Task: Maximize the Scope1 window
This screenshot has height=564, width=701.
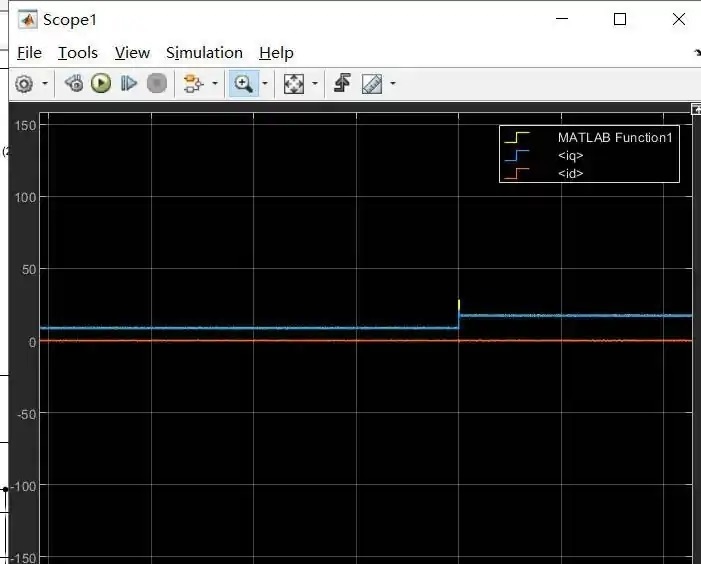Action: [x=620, y=19]
